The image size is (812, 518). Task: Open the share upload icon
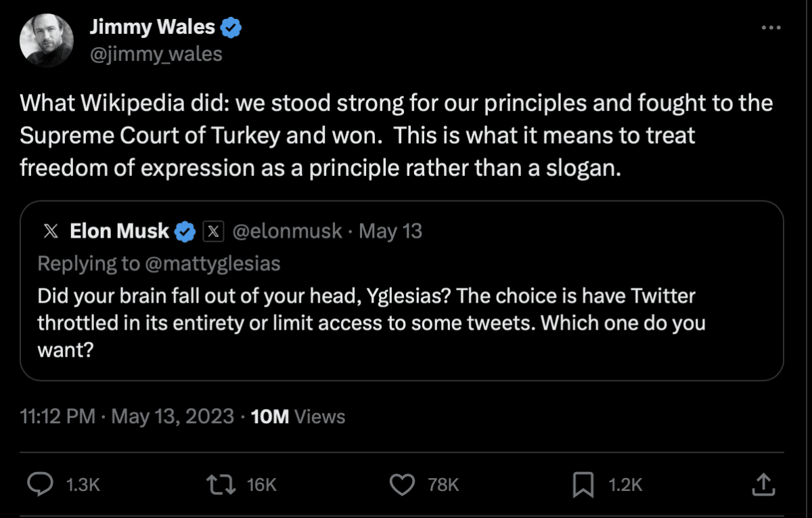pyautogui.click(x=763, y=483)
